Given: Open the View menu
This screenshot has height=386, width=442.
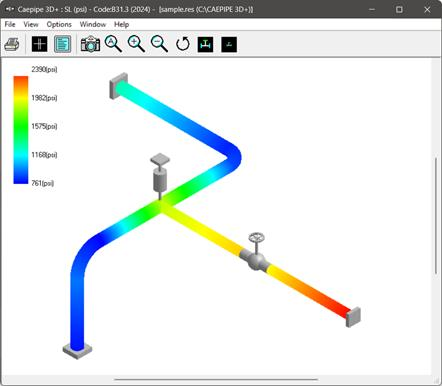Looking at the screenshot, I should click(x=31, y=24).
